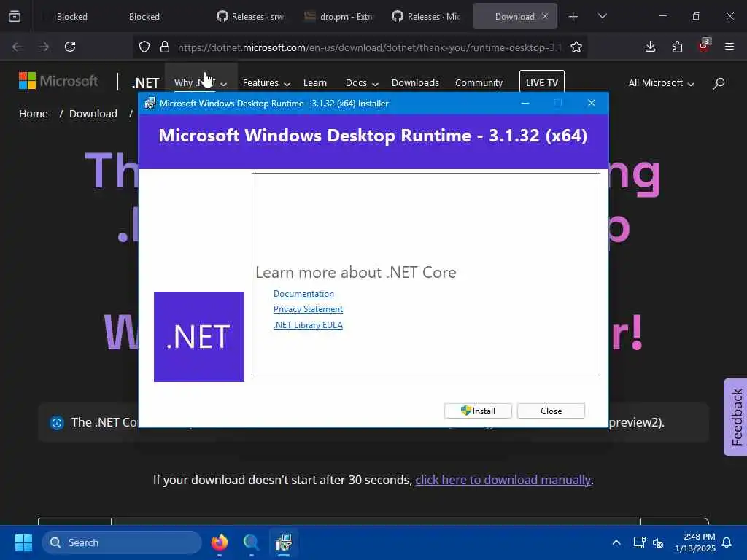This screenshot has width=747, height=560.
Task: Click the site search magnifier icon
Action: coord(719,83)
